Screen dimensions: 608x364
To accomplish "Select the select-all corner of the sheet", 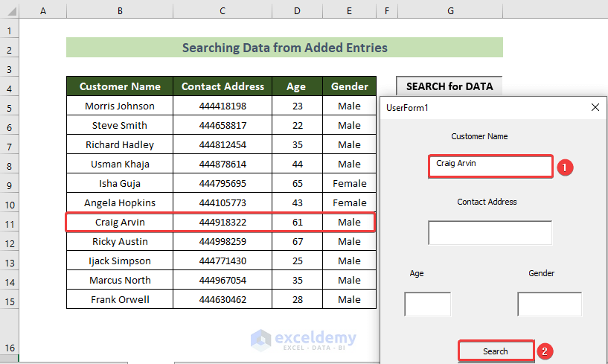I will point(10,10).
